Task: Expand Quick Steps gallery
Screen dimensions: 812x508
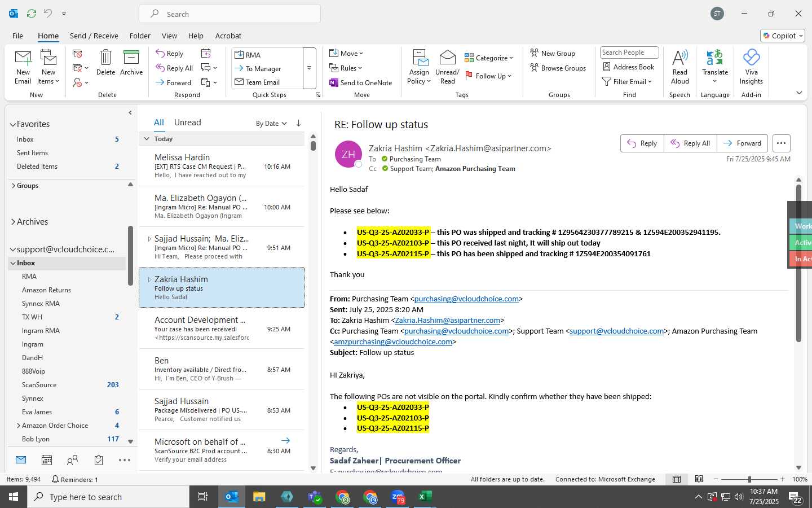Action: pyautogui.click(x=309, y=68)
